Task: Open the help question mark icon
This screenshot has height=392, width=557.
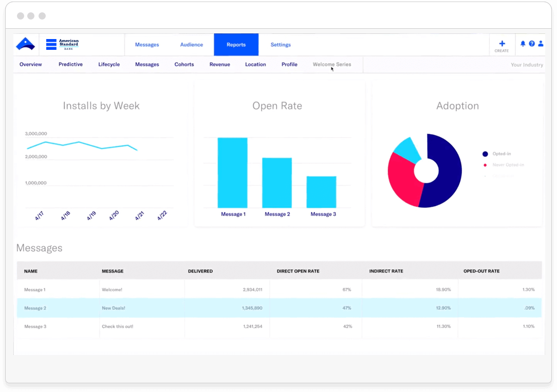Action: click(x=532, y=44)
